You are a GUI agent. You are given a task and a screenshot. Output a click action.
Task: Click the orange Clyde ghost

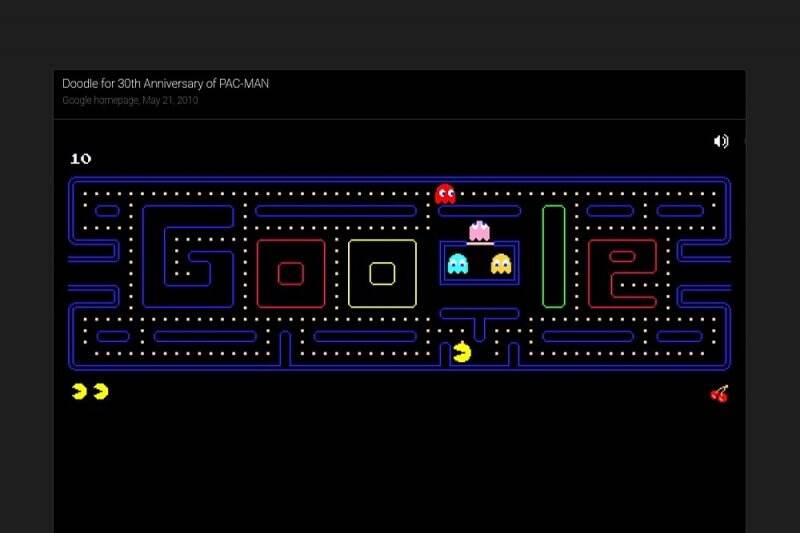(x=501, y=264)
